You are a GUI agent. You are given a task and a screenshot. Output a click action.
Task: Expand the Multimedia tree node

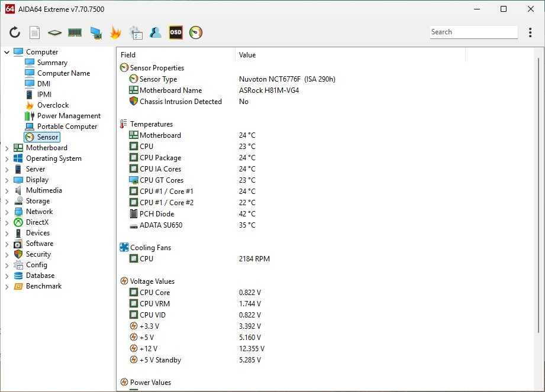(x=7, y=190)
